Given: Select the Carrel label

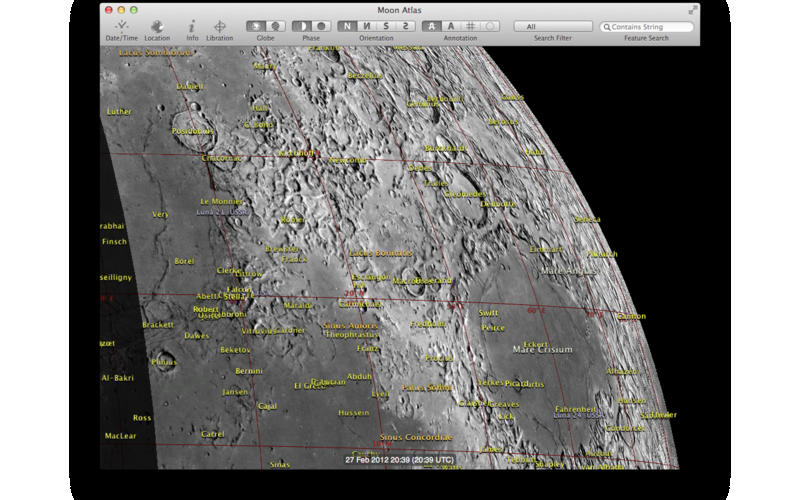Looking at the screenshot, I should coord(213,434).
